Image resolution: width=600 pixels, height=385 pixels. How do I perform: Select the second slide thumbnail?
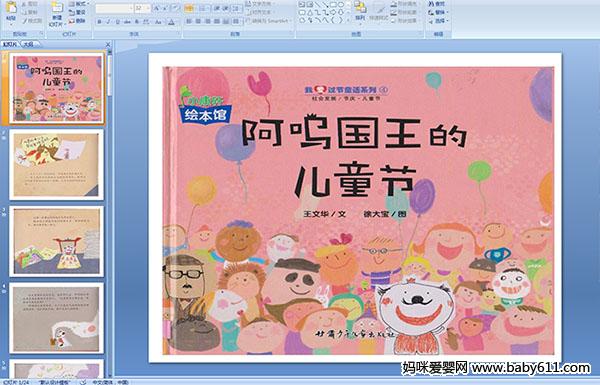point(57,165)
